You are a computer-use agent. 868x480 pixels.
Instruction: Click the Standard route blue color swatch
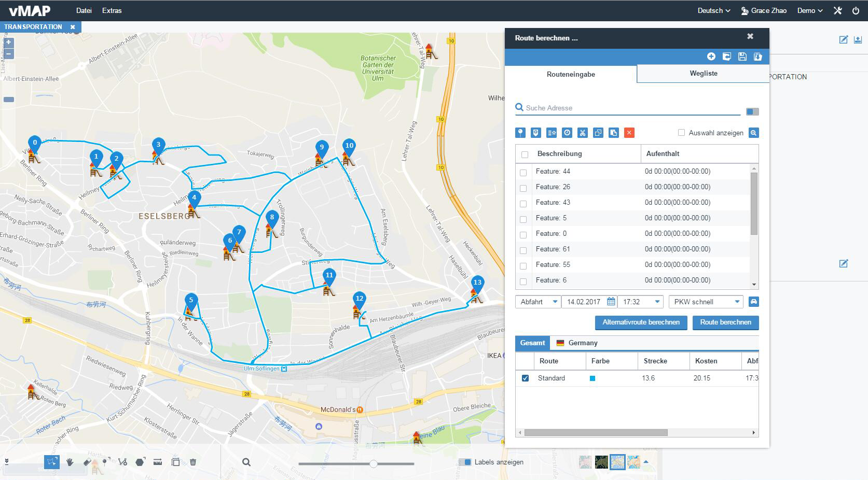pyautogui.click(x=593, y=378)
